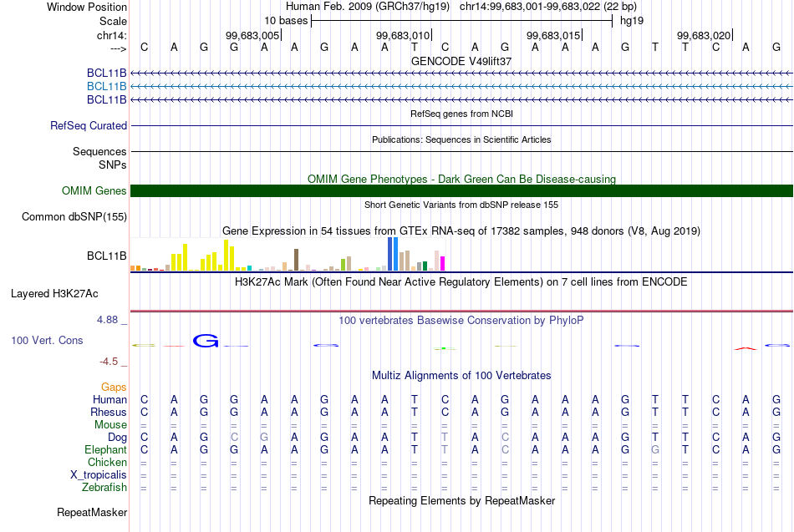This screenshot has height=532, width=794.
Task: Click the 99,683,015 position marker
Action: 553,35
